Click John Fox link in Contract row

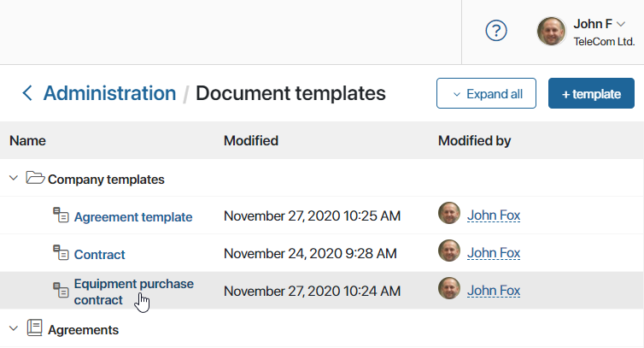pos(494,252)
